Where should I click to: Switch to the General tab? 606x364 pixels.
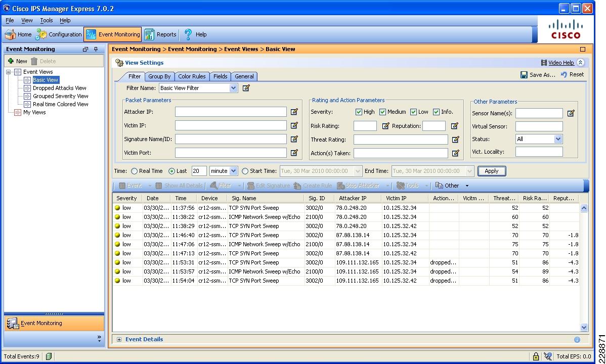(x=244, y=76)
